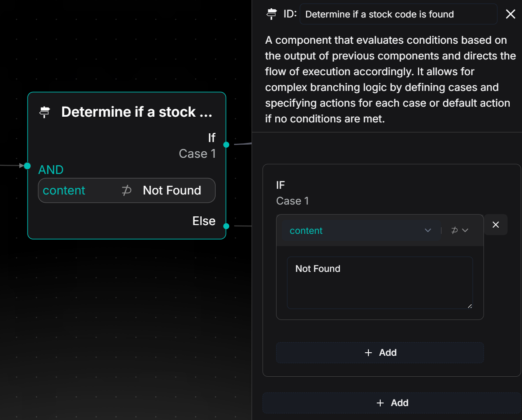The height and width of the screenshot is (420, 522).
Task: Click the If output handle on the node
Action: coord(226,145)
